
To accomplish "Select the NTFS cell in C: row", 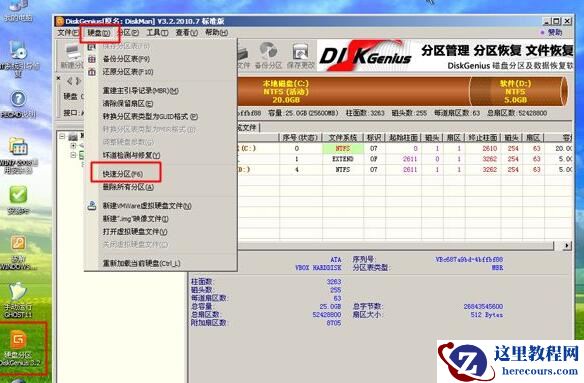I will tap(343, 148).
